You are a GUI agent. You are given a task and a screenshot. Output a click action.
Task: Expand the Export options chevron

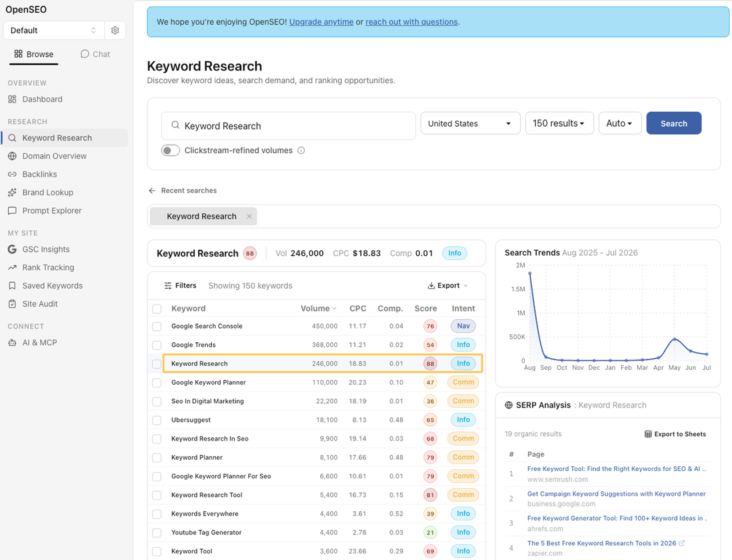pyautogui.click(x=466, y=285)
